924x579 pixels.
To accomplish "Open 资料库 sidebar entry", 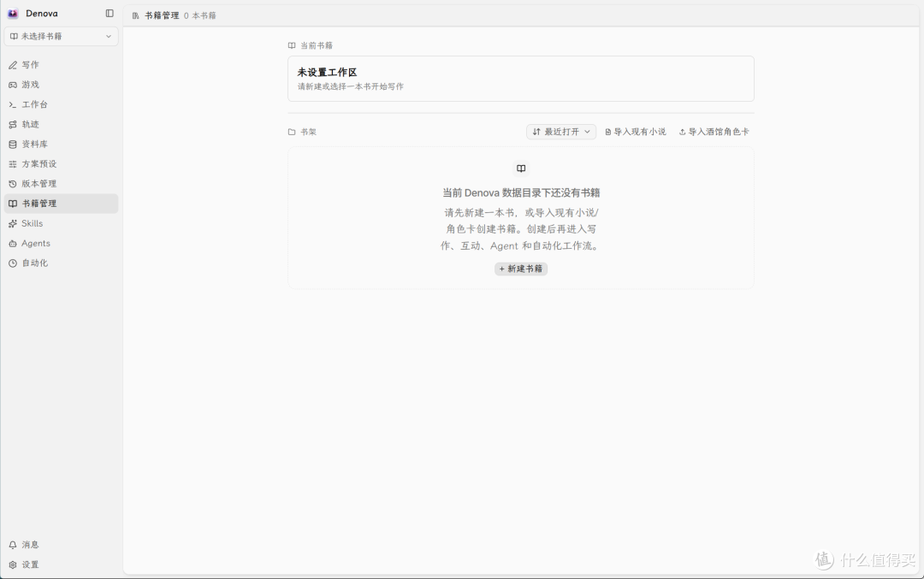I will click(x=62, y=145).
